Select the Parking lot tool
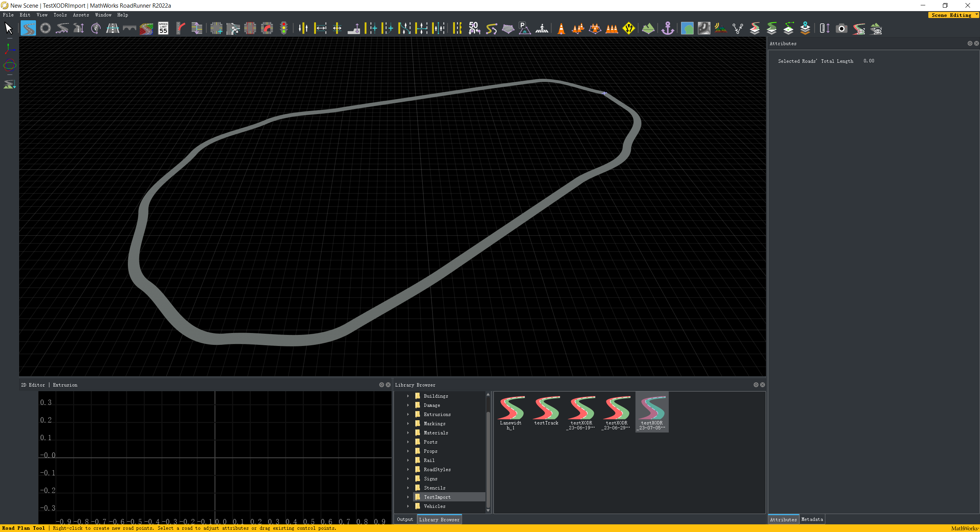Image resolution: width=980 pixels, height=532 pixels. [524, 28]
